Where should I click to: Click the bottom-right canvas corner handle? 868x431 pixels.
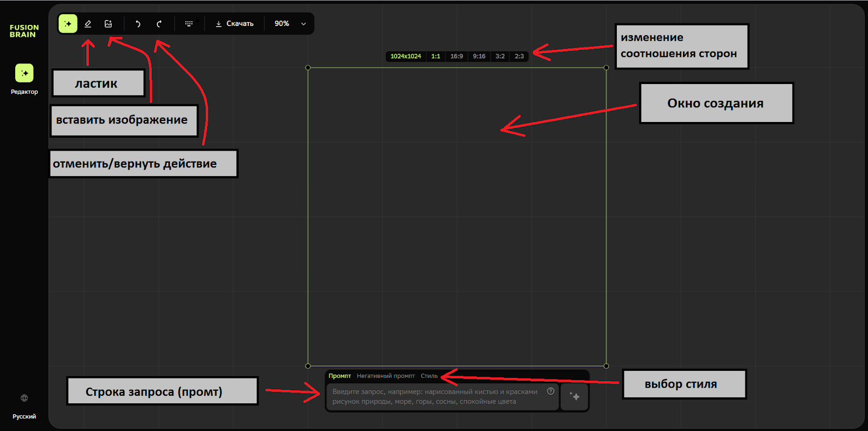click(x=606, y=366)
